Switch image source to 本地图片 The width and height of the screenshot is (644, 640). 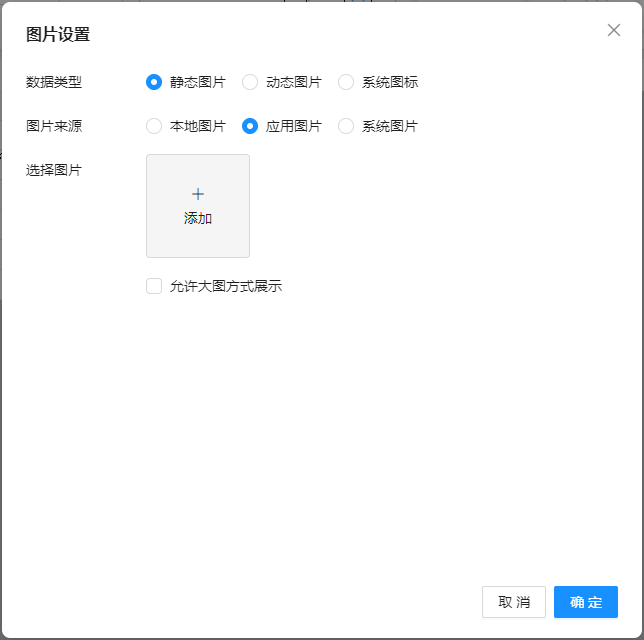pos(154,126)
